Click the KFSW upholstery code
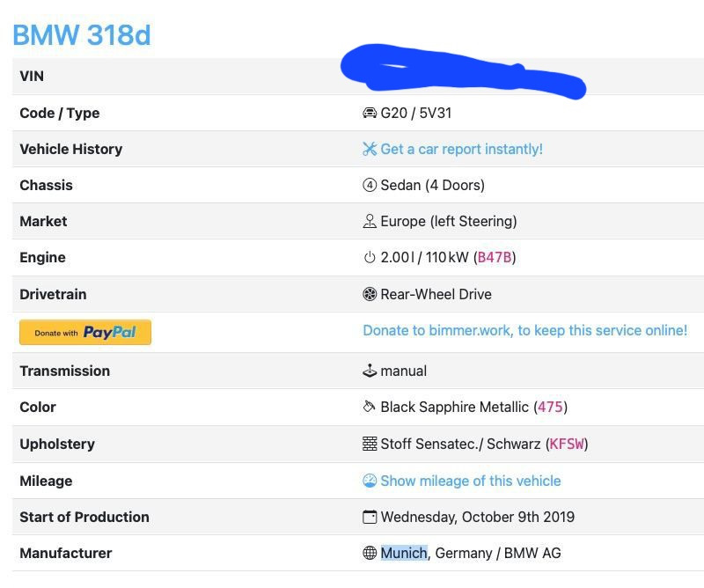704x588 pixels. pyautogui.click(x=567, y=444)
